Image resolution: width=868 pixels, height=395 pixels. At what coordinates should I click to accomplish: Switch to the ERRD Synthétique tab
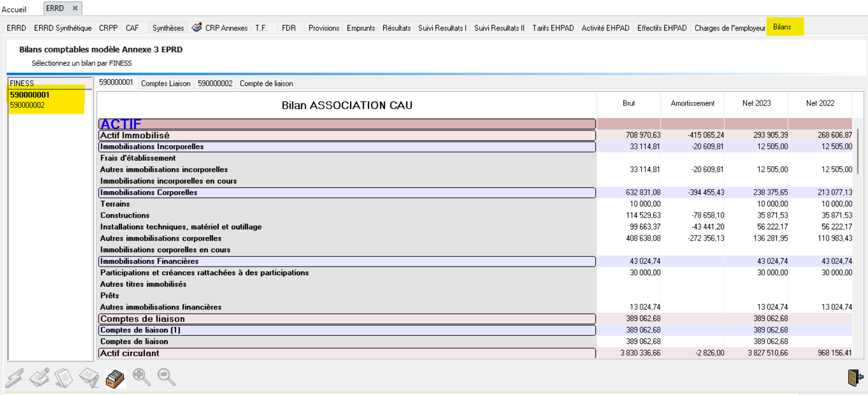coord(63,28)
